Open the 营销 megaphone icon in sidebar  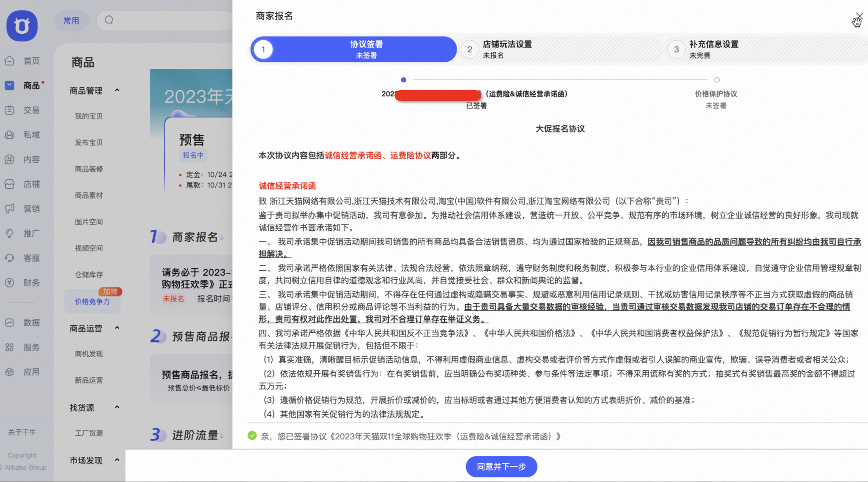point(10,209)
